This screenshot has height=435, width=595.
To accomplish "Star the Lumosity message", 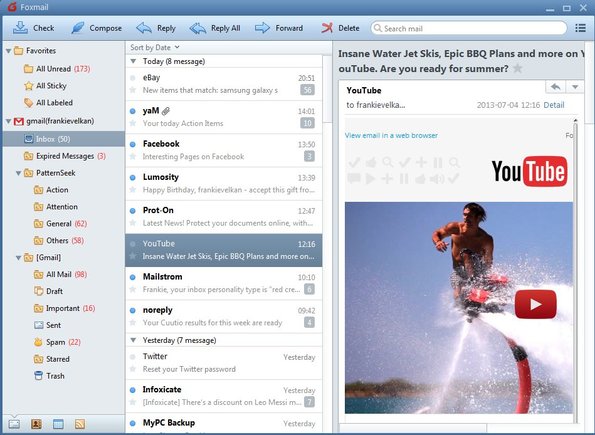I will [x=133, y=189].
